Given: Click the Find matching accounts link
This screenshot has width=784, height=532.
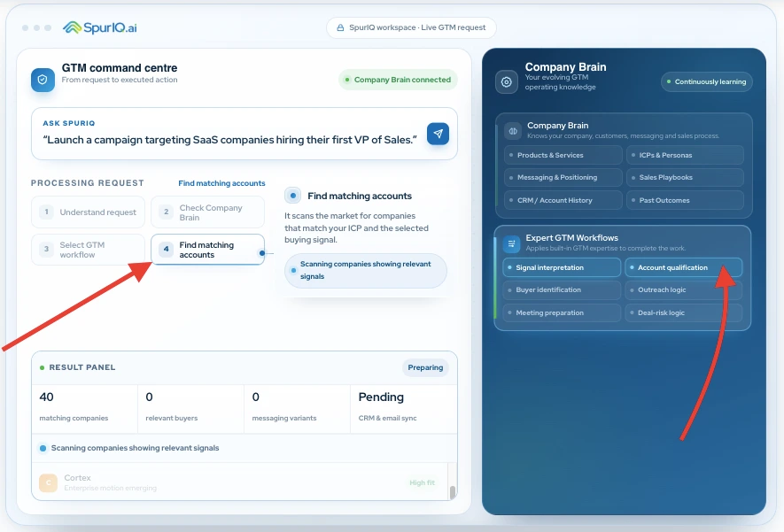Looking at the screenshot, I should (x=221, y=183).
